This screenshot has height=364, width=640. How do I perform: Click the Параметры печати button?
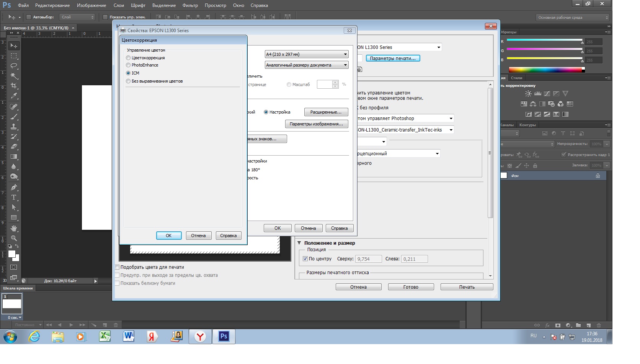click(x=393, y=58)
